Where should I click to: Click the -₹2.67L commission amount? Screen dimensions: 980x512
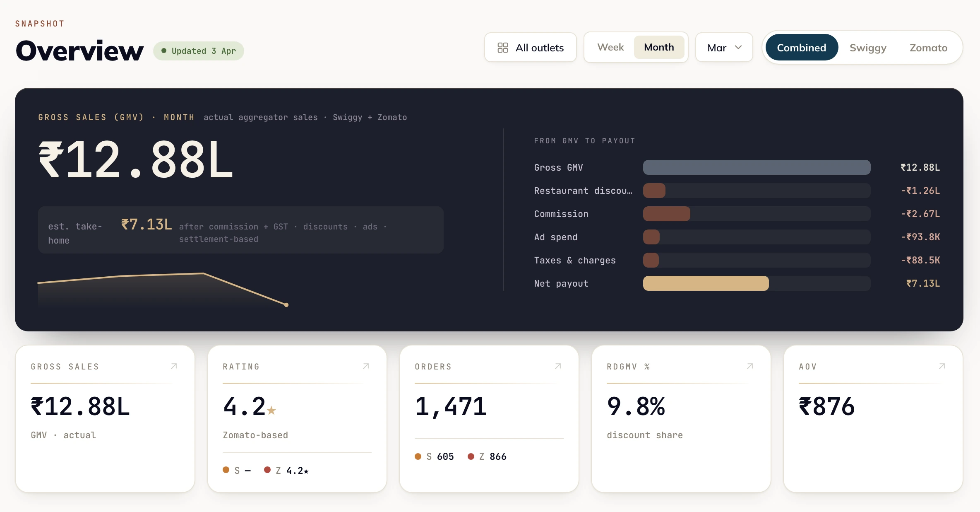tap(921, 214)
